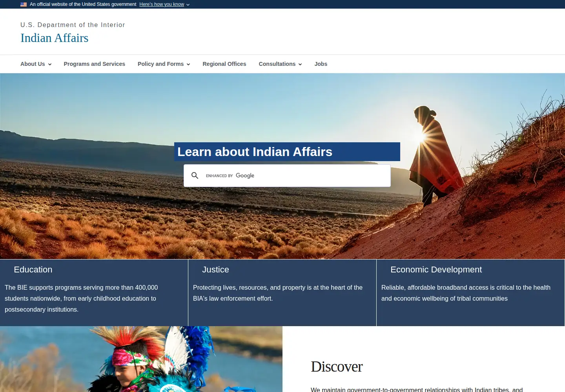Click the broadband access description text

(x=466, y=293)
